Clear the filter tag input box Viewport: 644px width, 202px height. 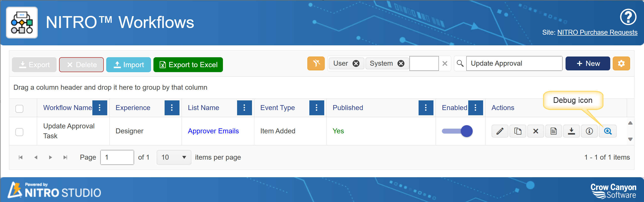445,63
